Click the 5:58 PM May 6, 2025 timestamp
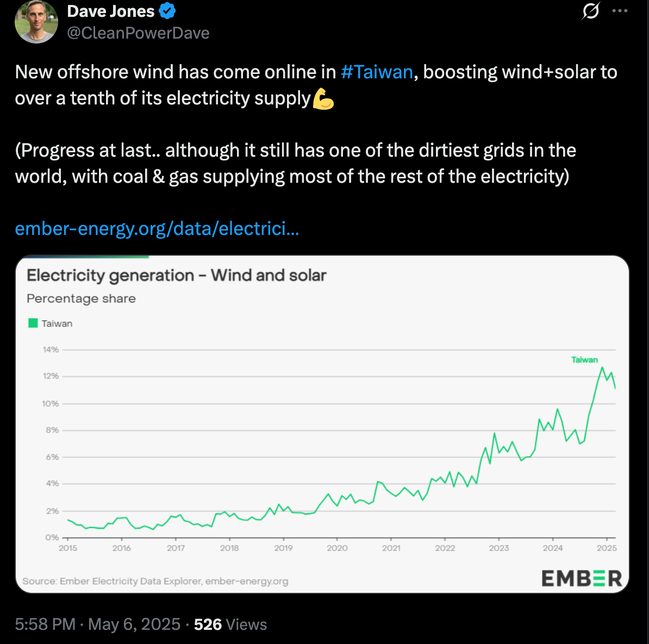This screenshot has height=644, width=649. [x=98, y=624]
